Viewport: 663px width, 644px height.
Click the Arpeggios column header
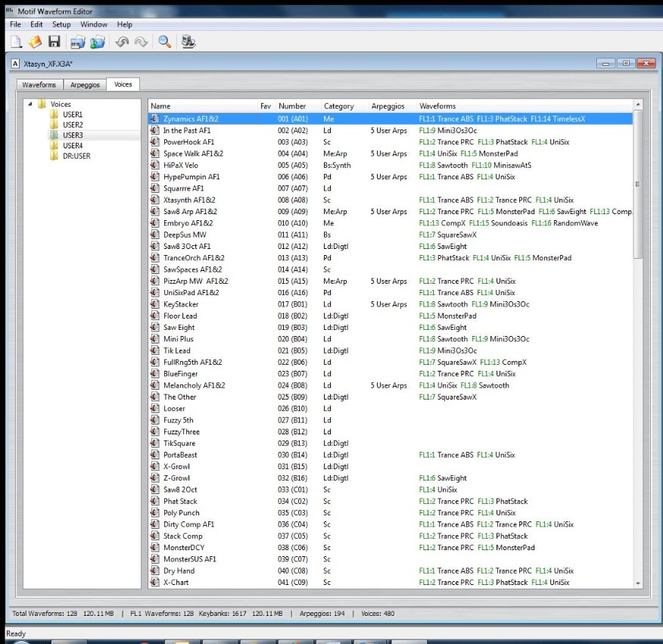click(392, 106)
